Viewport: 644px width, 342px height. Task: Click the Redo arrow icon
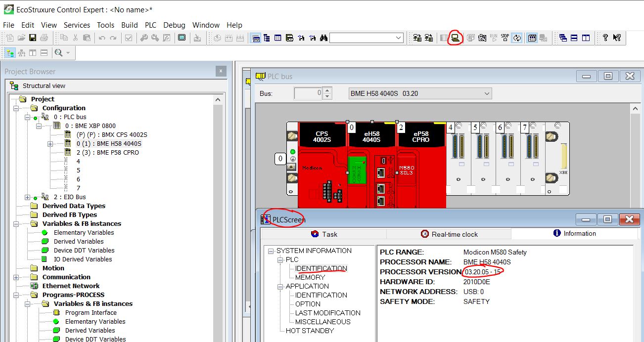tap(113, 38)
